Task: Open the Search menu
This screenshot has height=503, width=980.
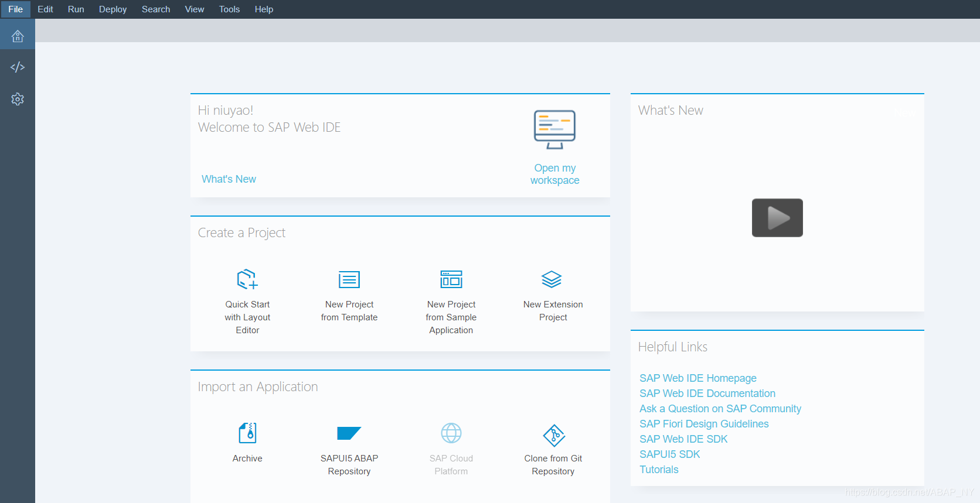Action: tap(156, 9)
